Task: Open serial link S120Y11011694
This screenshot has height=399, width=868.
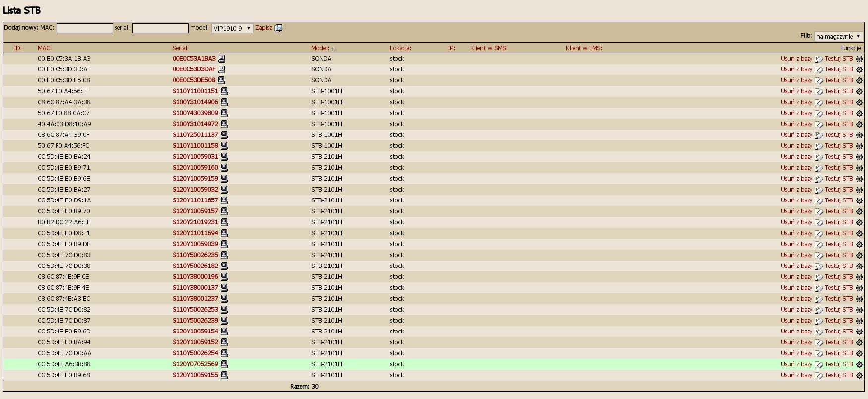Action: (195, 233)
